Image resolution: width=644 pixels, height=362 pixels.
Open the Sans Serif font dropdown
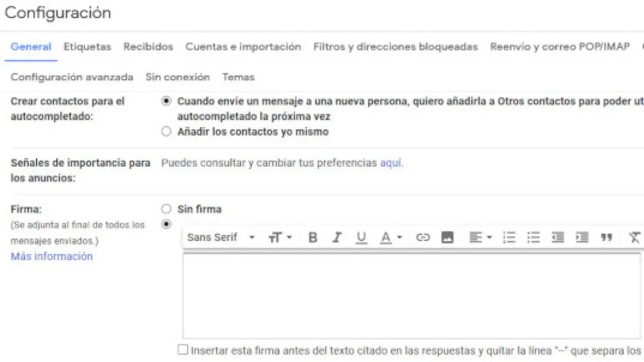[x=221, y=238]
